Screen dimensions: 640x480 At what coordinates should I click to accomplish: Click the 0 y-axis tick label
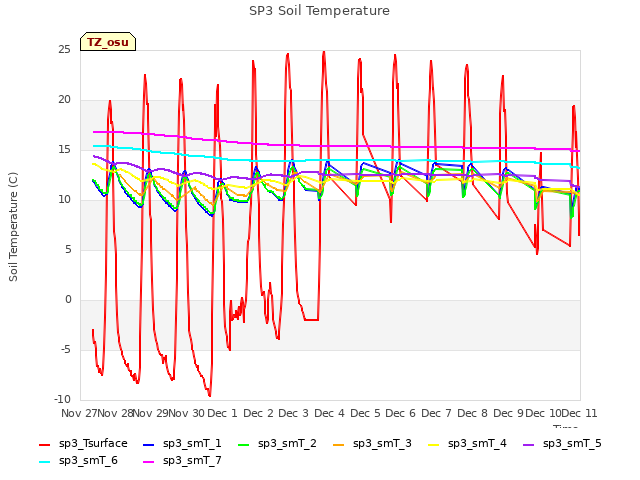[x=68, y=300]
